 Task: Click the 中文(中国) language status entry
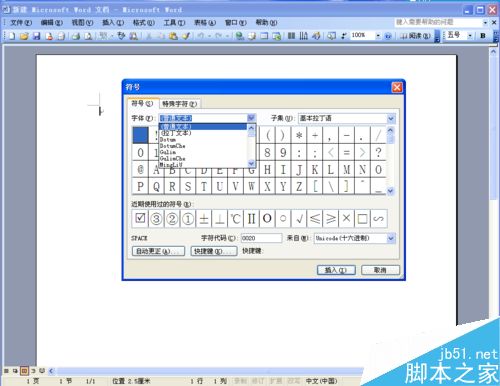321,381
